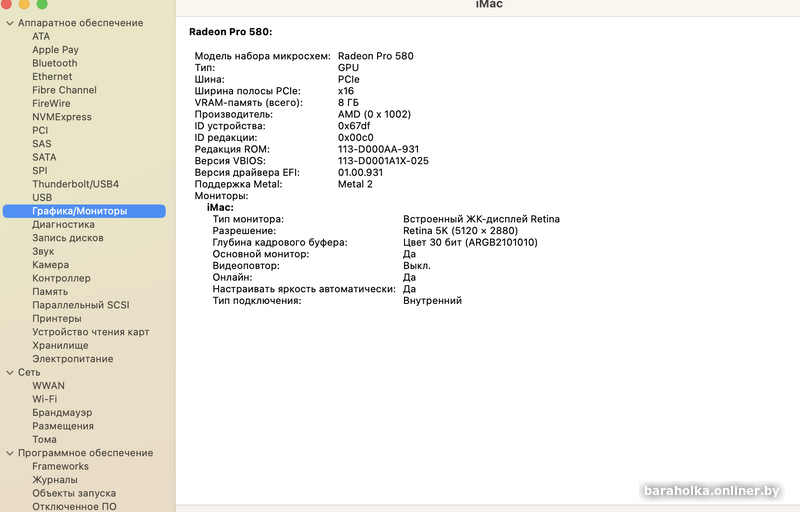Collapse the Сеть section chevron

click(x=10, y=372)
